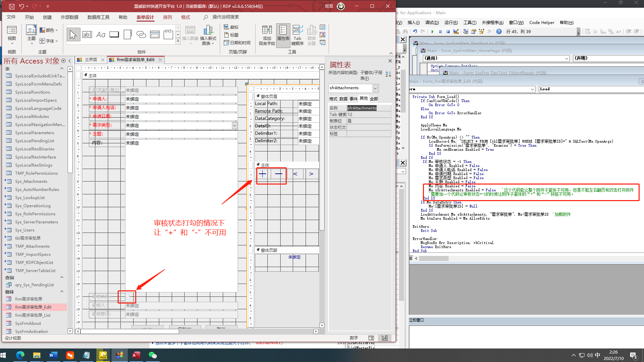Image resolution: width=644 pixels, height=362 pixels.
Task: Sort properties with A-Z sort icon
Action: (x=388, y=74)
